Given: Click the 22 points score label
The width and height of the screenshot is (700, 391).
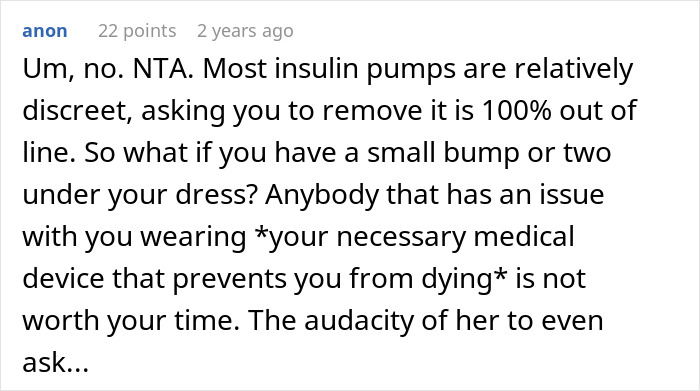Looking at the screenshot, I should [x=137, y=31].
